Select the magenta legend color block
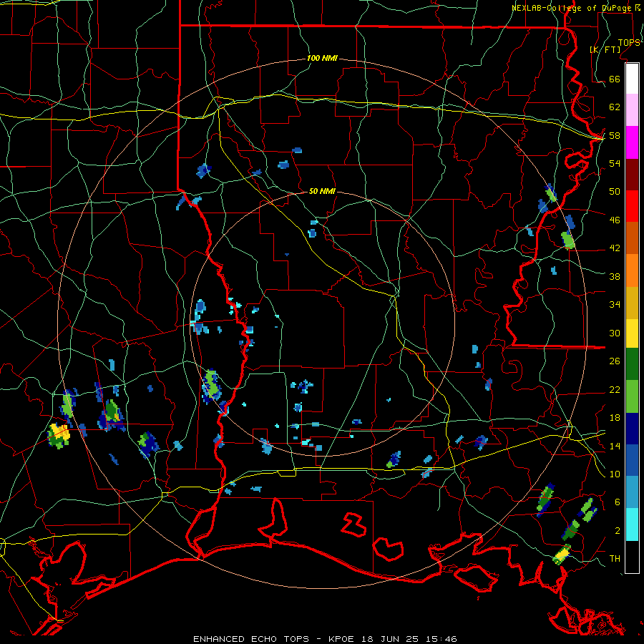This screenshot has height=644, width=644. [x=632, y=142]
